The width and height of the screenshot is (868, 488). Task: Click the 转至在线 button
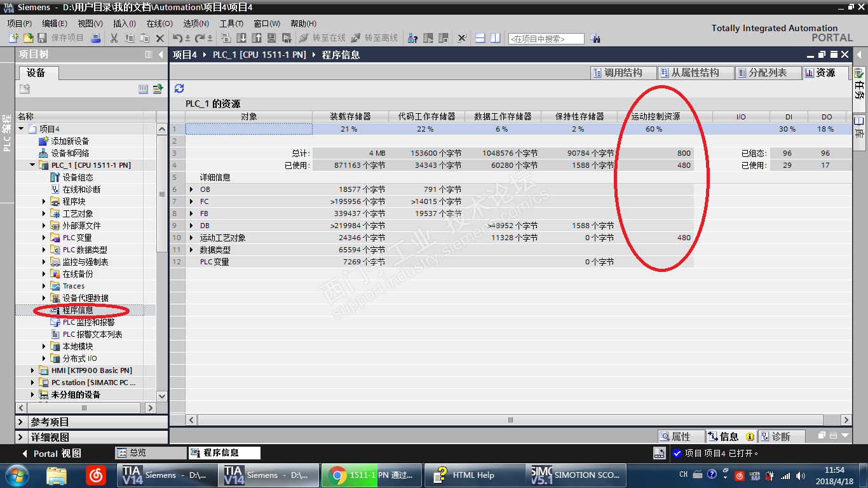coord(322,38)
